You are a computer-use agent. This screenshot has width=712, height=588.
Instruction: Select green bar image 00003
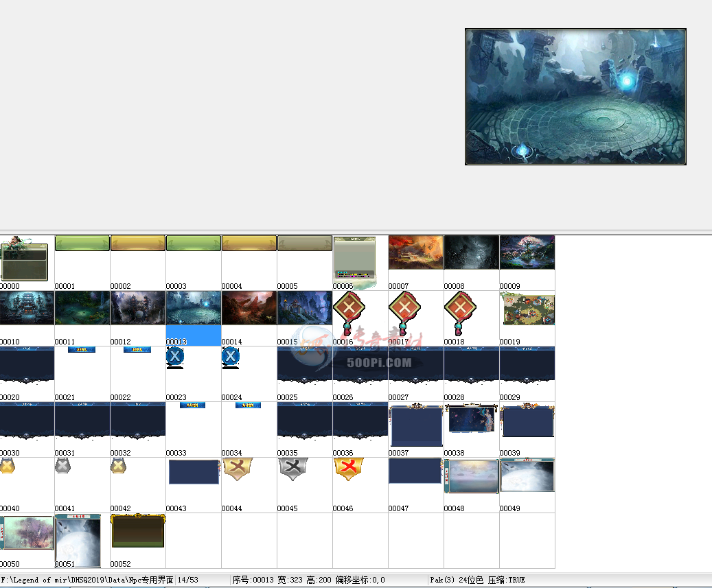point(194,243)
